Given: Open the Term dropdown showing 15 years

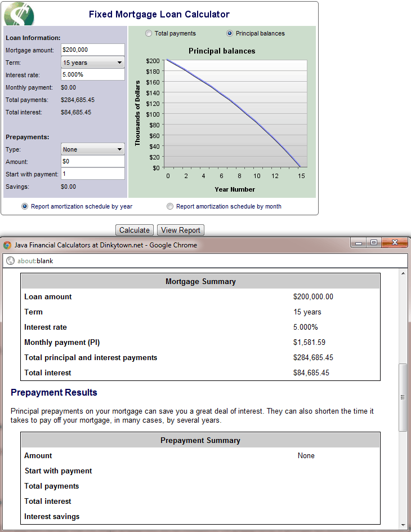Looking at the screenshot, I should [93, 63].
